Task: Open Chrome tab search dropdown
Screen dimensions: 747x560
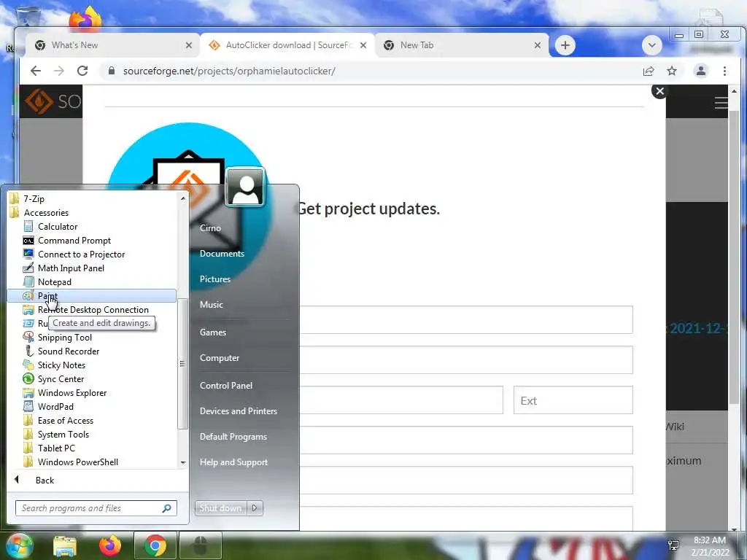Action: [x=651, y=46]
